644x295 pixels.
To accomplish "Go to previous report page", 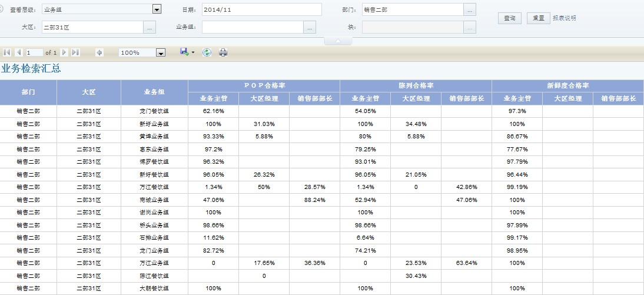I will point(18,52).
